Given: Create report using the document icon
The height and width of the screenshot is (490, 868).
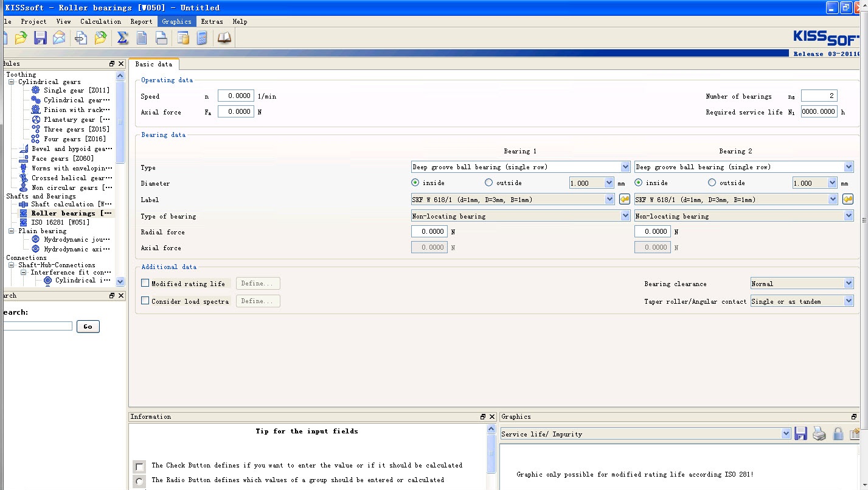Looking at the screenshot, I should pyautogui.click(x=142, y=38).
